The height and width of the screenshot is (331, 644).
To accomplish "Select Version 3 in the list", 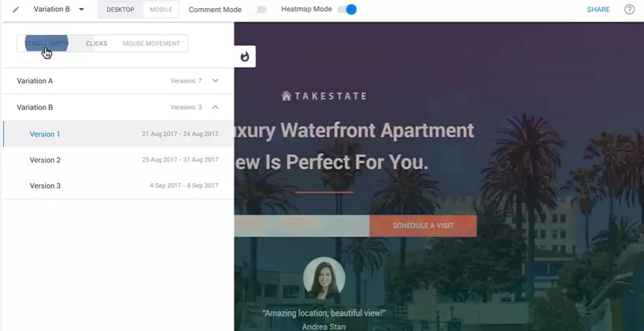I will coord(45,186).
